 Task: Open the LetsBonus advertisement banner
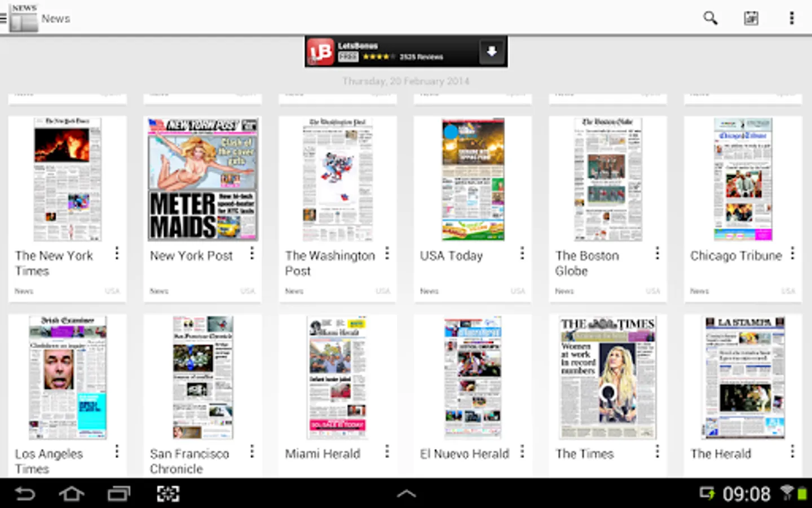(x=406, y=52)
